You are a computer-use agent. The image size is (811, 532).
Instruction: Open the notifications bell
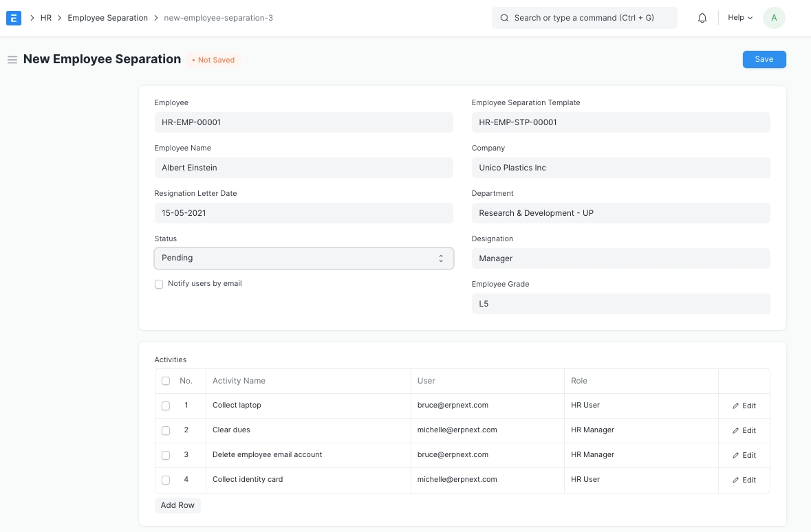click(702, 18)
